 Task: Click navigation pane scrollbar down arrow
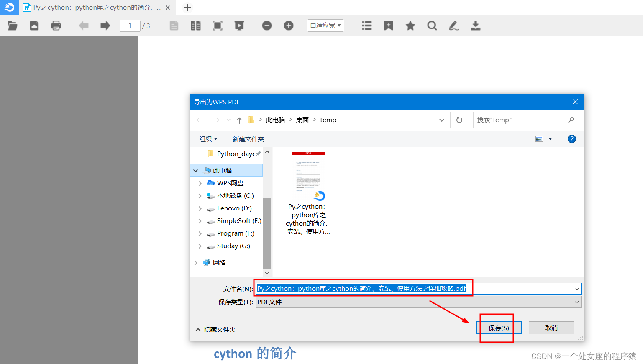click(x=267, y=273)
